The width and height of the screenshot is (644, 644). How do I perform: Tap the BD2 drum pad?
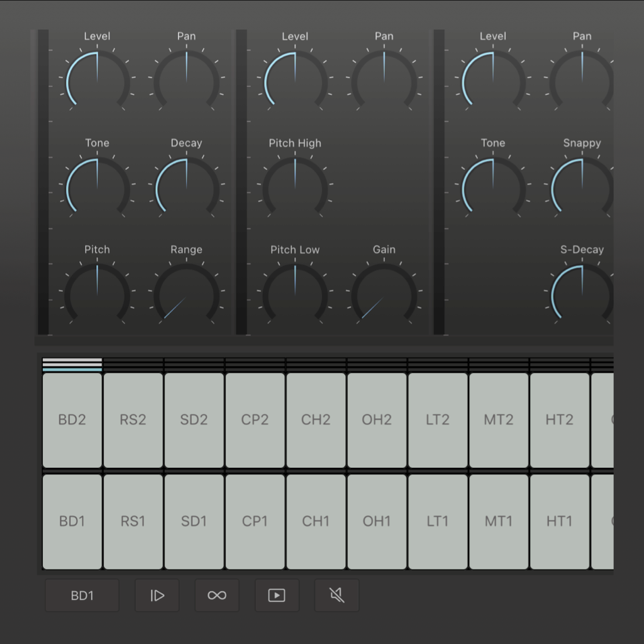[x=72, y=420]
